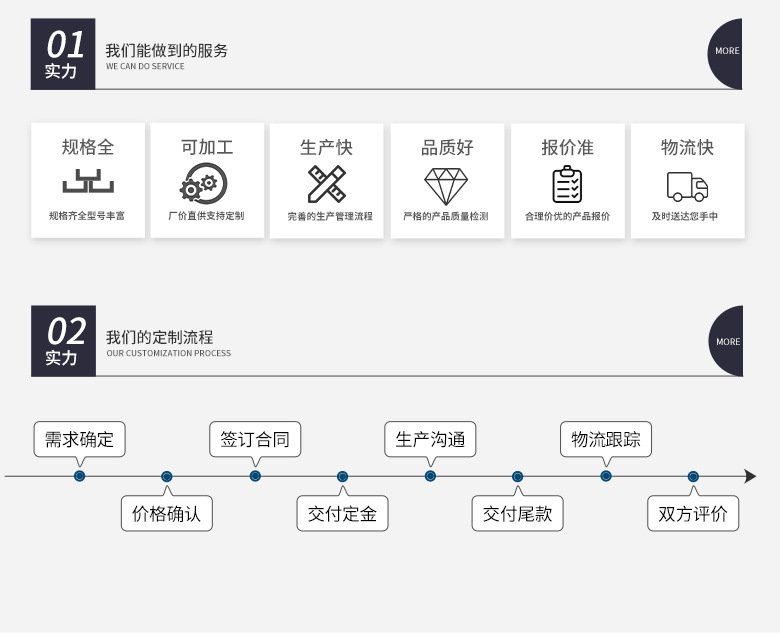The image size is (780, 633).
Task: Click the delivery truck icon under 物流快
Action: tap(687, 187)
